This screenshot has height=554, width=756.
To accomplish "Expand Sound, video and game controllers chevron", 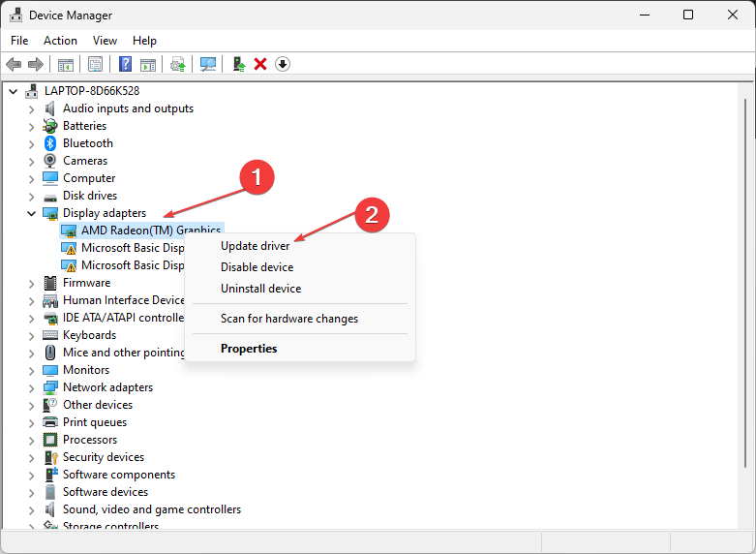I will [x=32, y=510].
